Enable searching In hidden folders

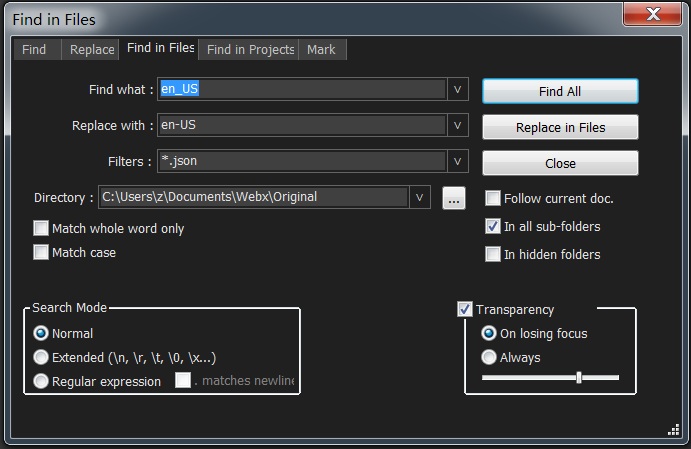pyautogui.click(x=492, y=255)
